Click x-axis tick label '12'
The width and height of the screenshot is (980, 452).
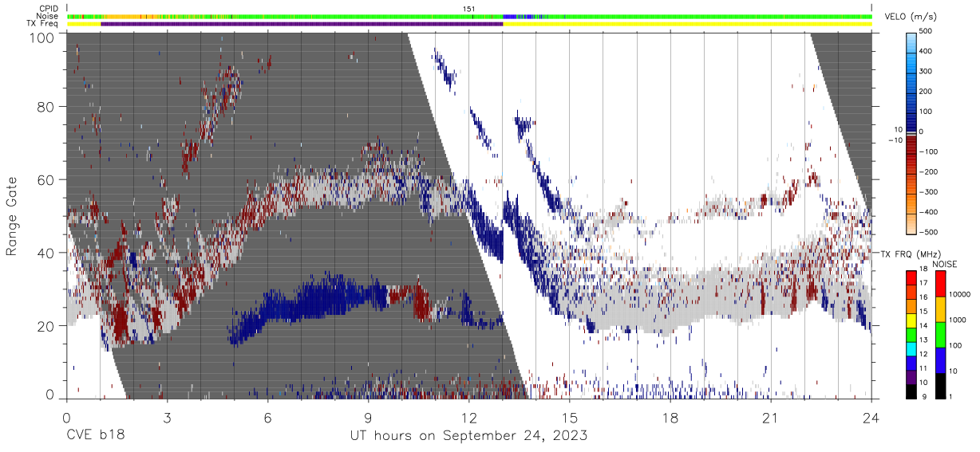click(x=469, y=417)
